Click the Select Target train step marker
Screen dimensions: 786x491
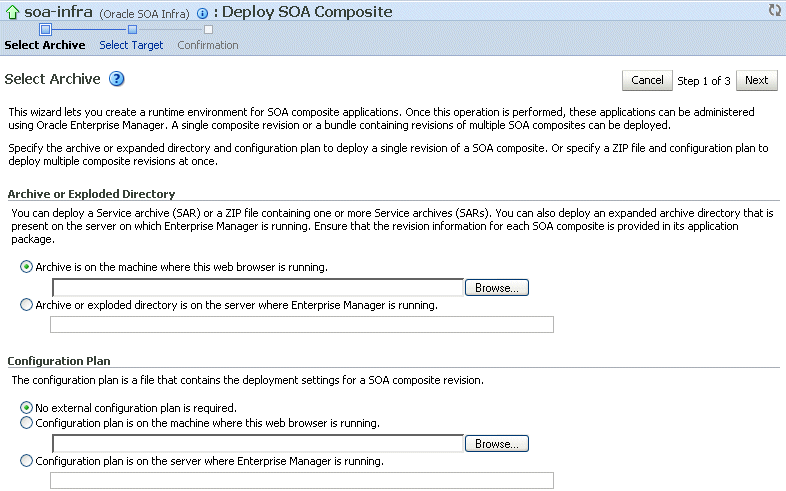(x=132, y=30)
